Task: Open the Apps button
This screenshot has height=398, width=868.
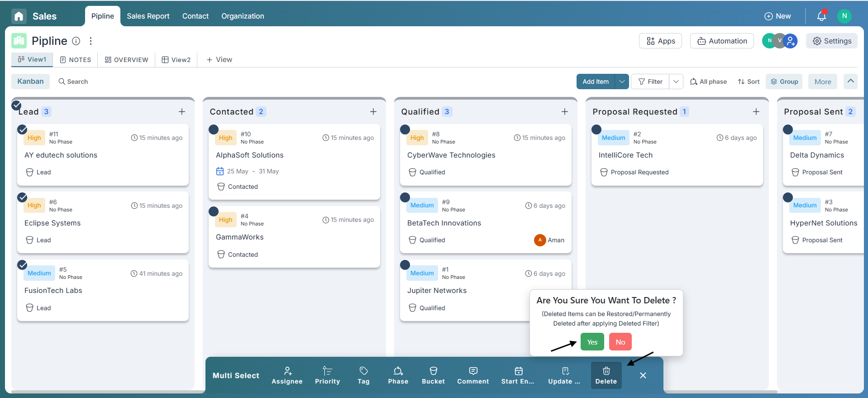Action: pyautogui.click(x=660, y=41)
